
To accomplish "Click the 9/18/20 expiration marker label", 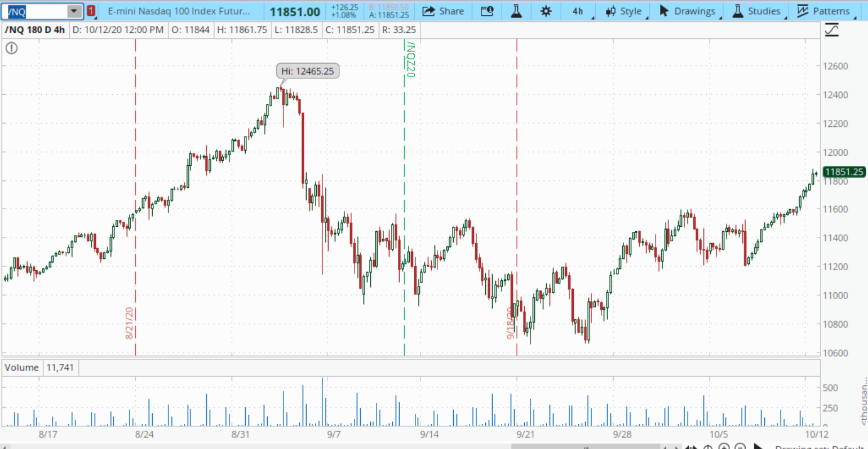I will tap(511, 323).
